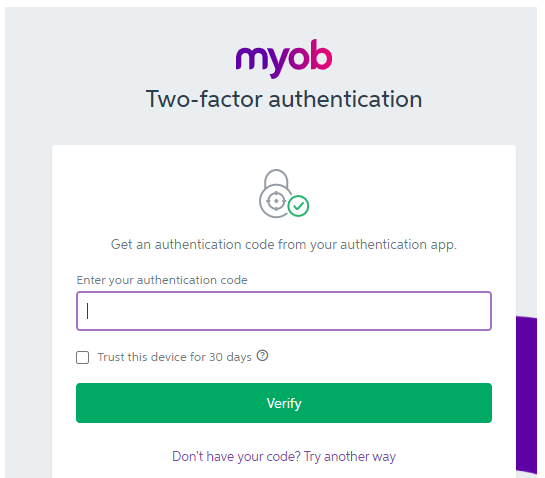The width and height of the screenshot is (545, 478).
Task: Click the text cursor in the code field
Action: point(88,311)
